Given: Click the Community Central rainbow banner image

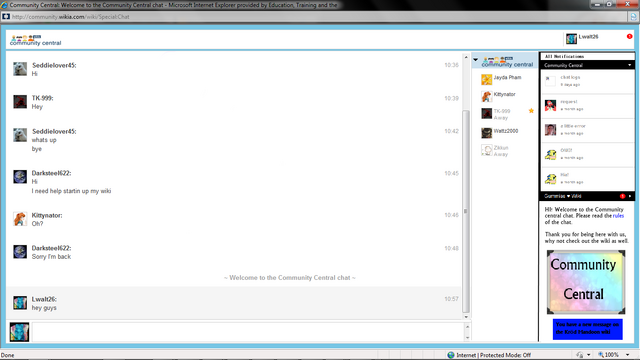Looking at the screenshot, I should click(x=586, y=282).
